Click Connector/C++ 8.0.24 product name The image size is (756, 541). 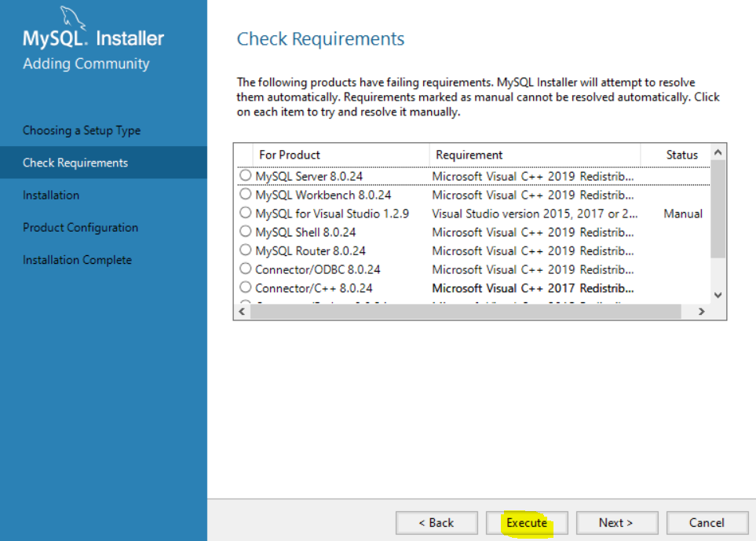[x=314, y=288]
